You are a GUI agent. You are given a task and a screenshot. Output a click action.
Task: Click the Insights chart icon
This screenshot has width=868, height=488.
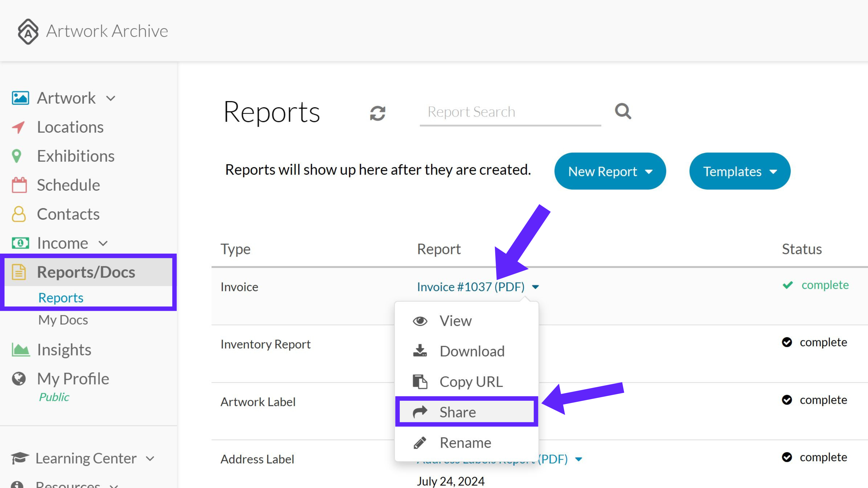click(x=20, y=350)
